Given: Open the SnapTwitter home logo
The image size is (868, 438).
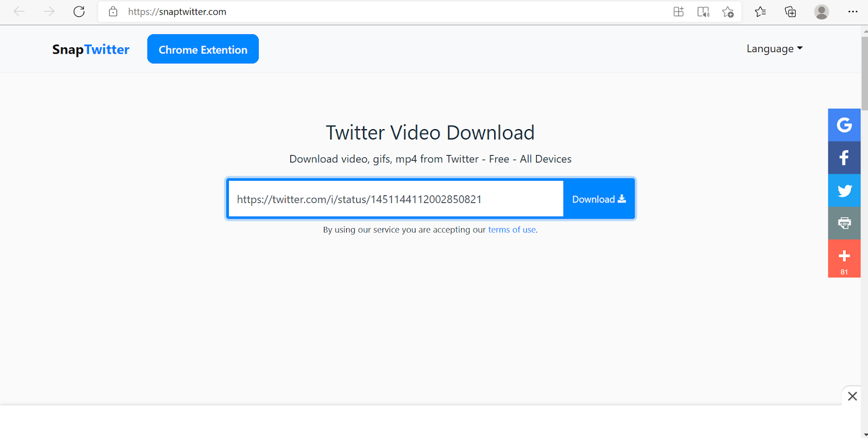Looking at the screenshot, I should tap(91, 49).
